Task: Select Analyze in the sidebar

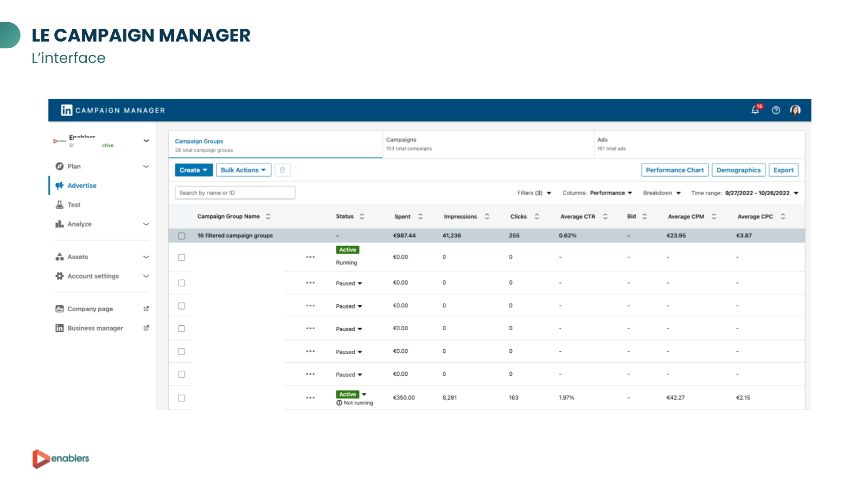Action: (x=79, y=224)
